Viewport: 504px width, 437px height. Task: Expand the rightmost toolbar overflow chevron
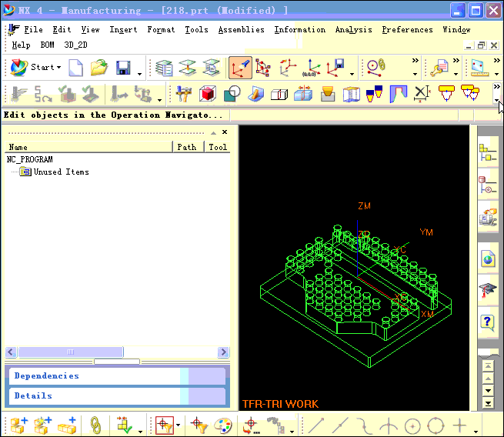497,61
